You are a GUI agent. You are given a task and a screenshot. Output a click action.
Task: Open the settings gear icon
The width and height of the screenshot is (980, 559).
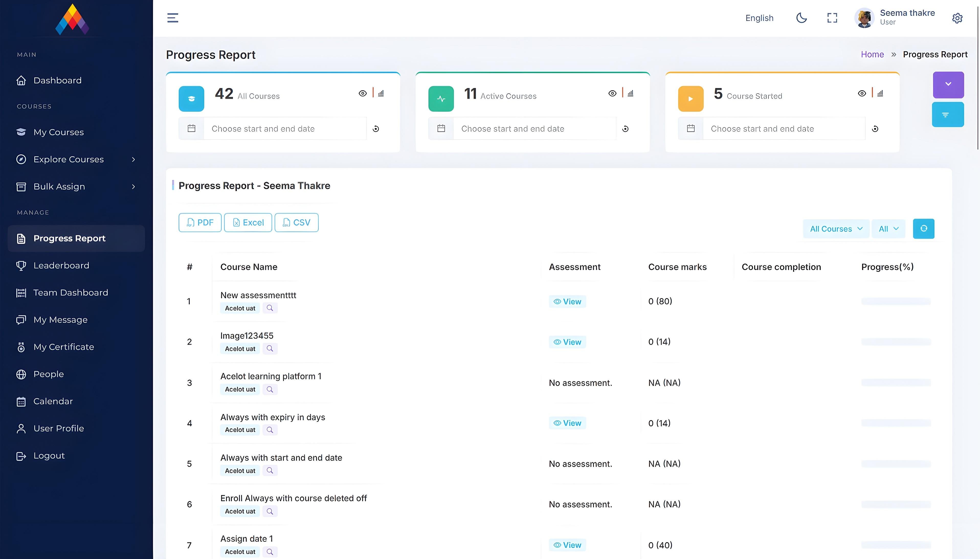tap(957, 18)
